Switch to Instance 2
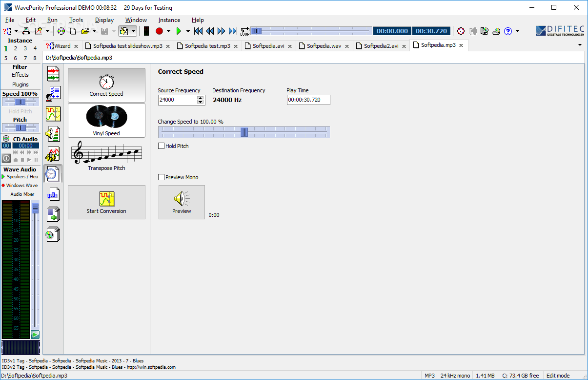The height and width of the screenshot is (380, 588). (x=16, y=48)
